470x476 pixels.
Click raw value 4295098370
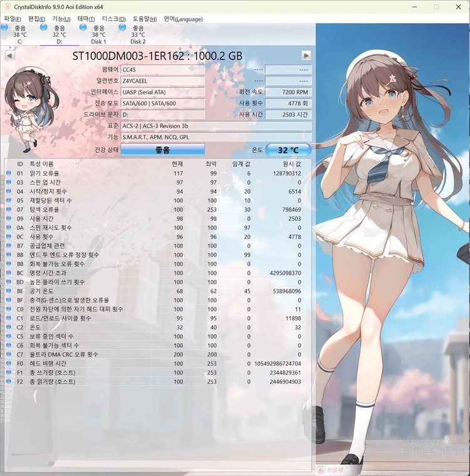pos(285,273)
